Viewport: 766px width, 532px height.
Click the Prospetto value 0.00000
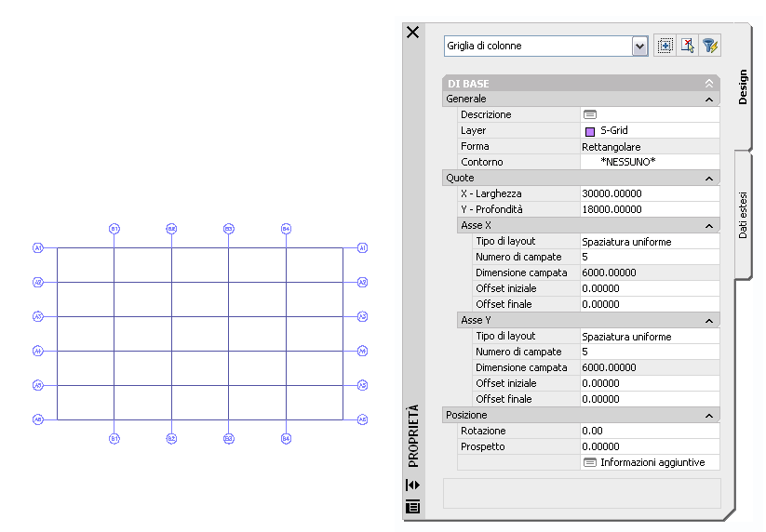point(650,446)
